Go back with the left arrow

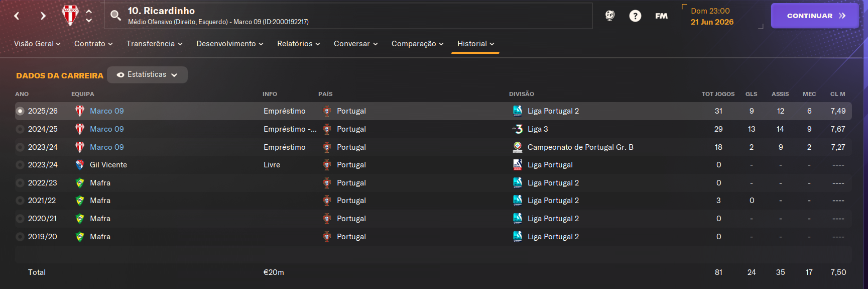coord(17,16)
